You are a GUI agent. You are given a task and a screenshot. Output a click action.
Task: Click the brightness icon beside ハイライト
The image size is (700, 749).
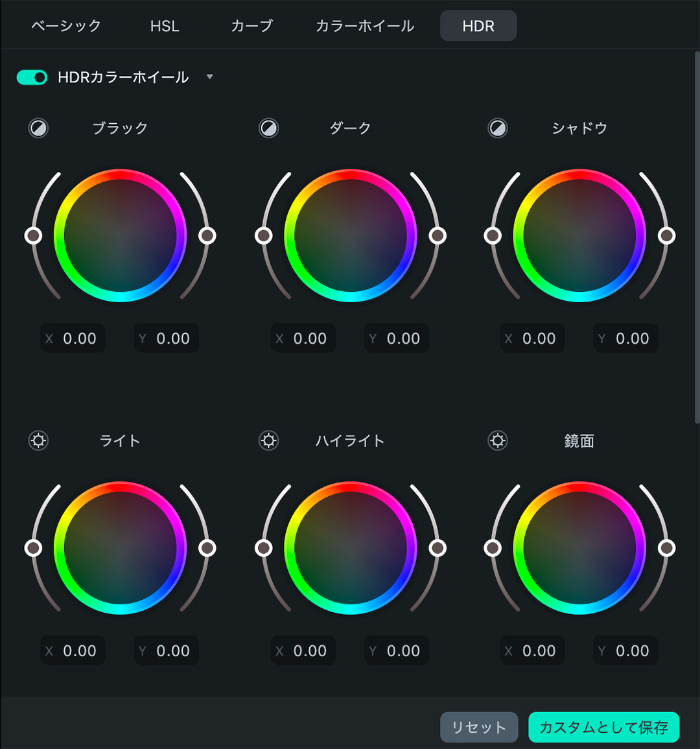coord(268,441)
